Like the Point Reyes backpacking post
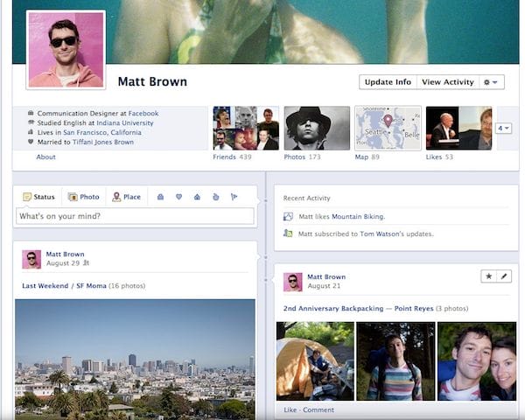The image size is (525, 420). 290,409
